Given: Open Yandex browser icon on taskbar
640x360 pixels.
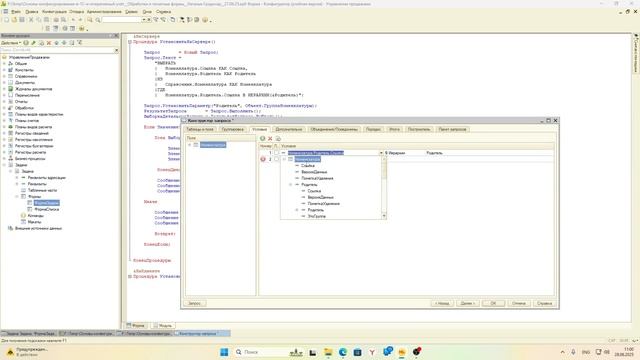Looking at the screenshot, I should [372, 352].
